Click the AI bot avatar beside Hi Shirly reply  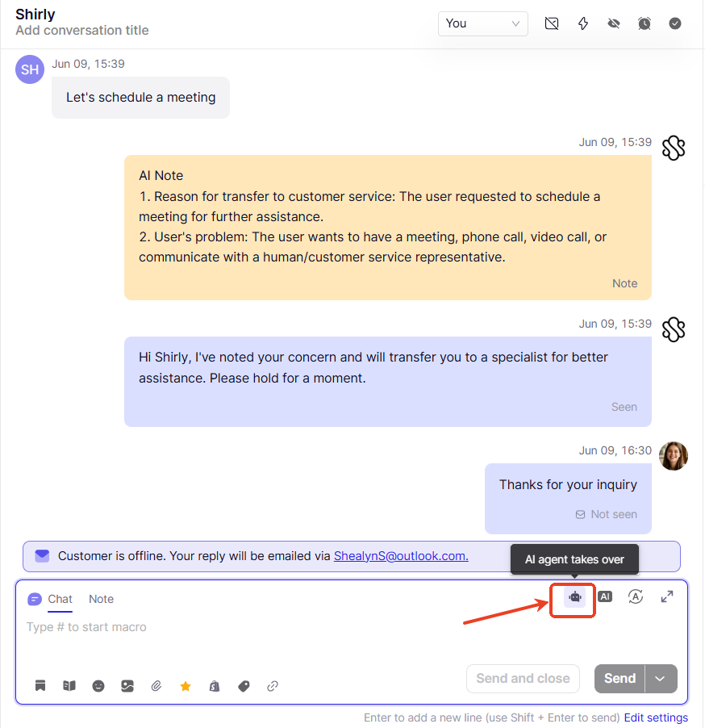[674, 329]
